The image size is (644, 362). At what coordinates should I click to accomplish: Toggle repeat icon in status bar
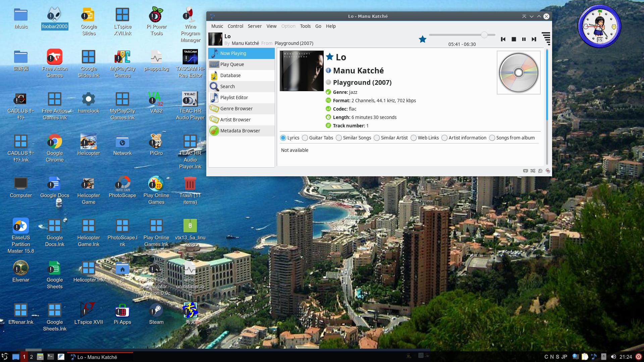tap(526, 171)
